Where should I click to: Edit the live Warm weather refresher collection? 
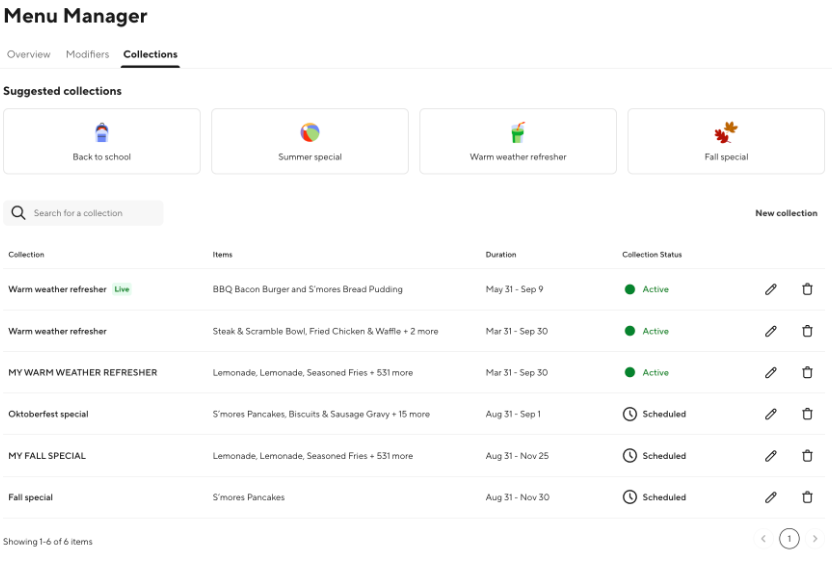click(770, 289)
